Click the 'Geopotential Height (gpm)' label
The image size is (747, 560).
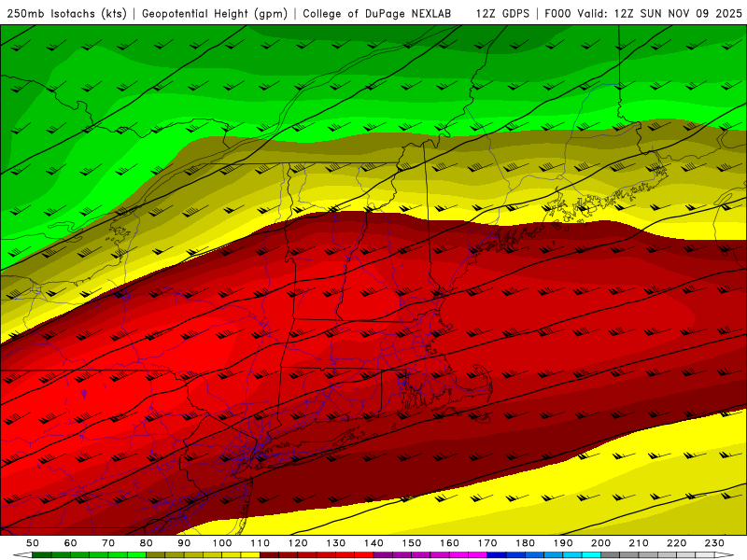coord(215,14)
